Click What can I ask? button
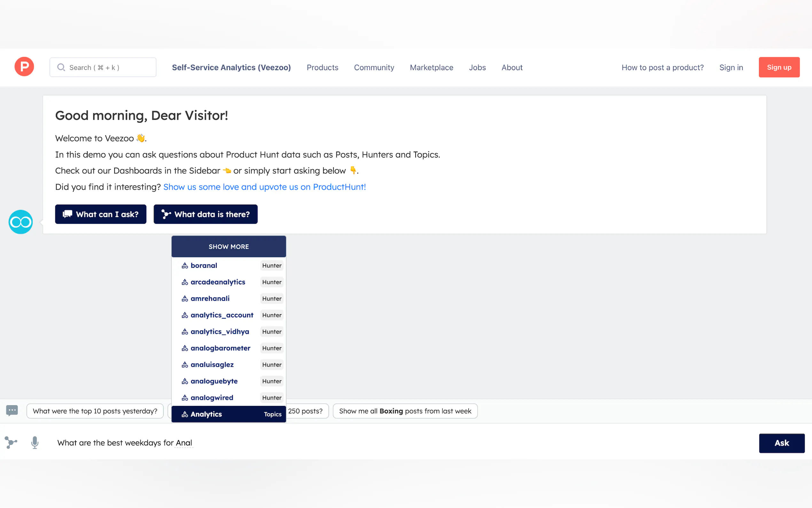This screenshot has height=508, width=812. pyautogui.click(x=100, y=214)
